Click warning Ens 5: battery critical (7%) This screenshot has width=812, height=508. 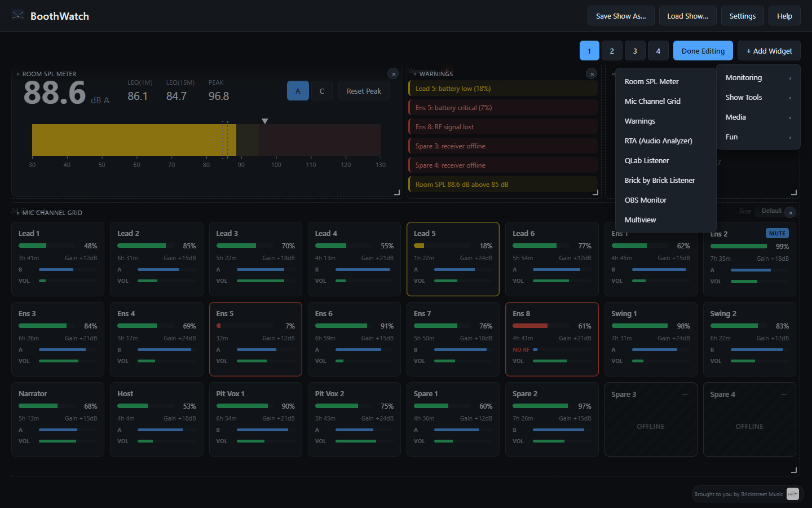(x=502, y=108)
